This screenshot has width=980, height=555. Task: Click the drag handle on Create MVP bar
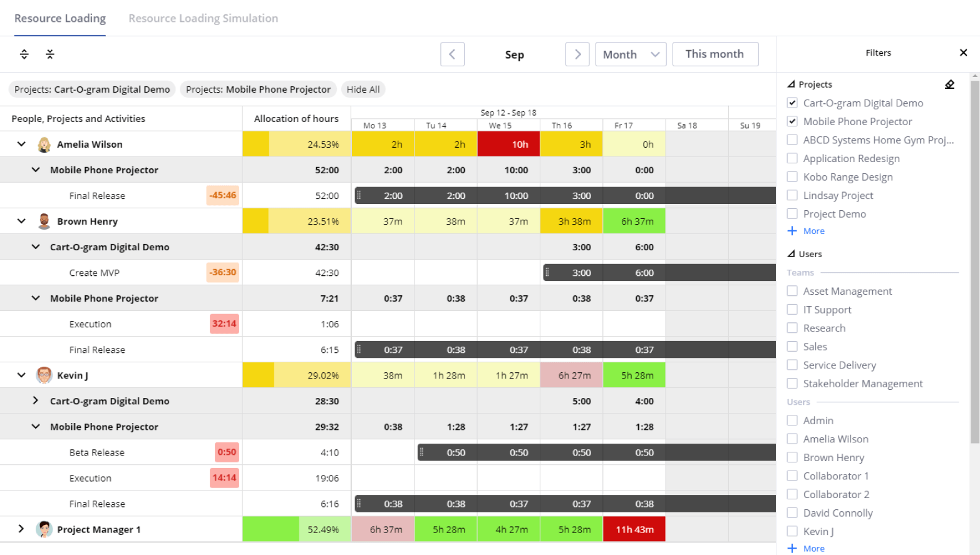pos(547,273)
